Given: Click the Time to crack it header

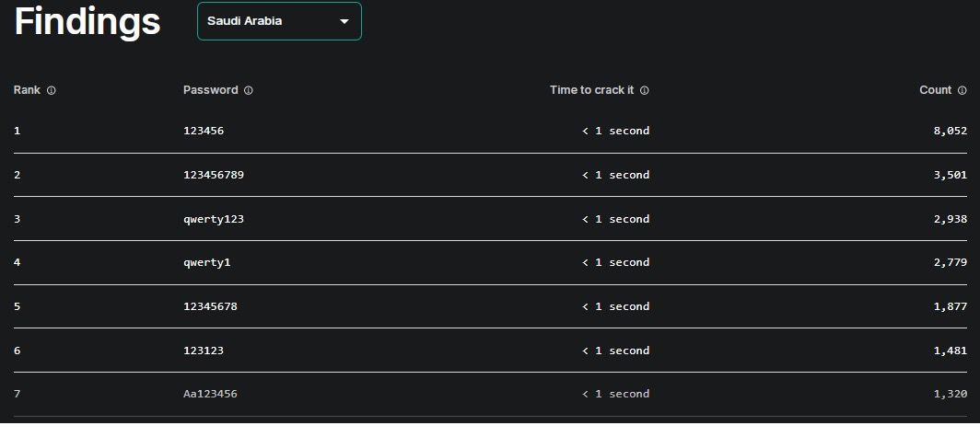Looking at the screenshot, I should click(x=592, y=90).
